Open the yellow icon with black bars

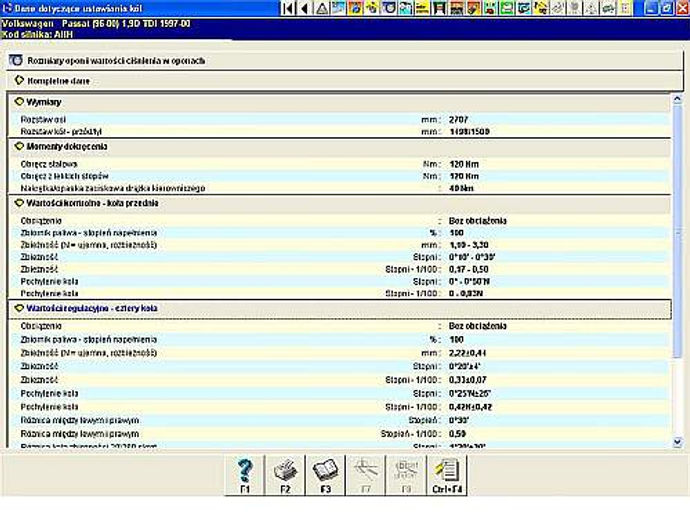(x=422, y=8)
